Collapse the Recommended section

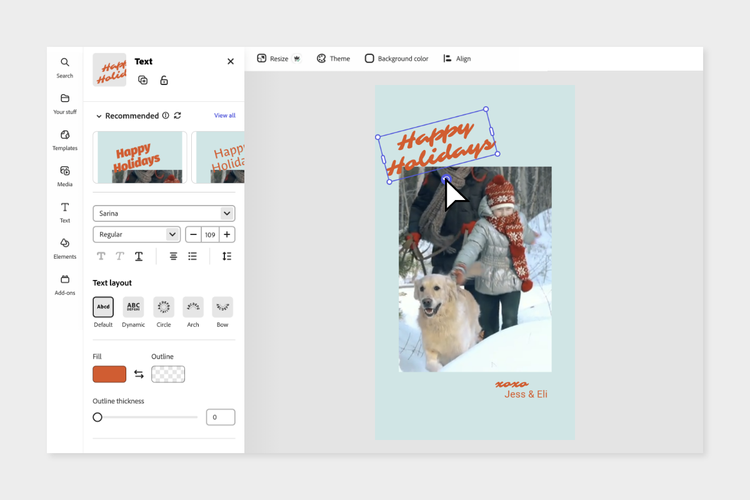point(99,116)
